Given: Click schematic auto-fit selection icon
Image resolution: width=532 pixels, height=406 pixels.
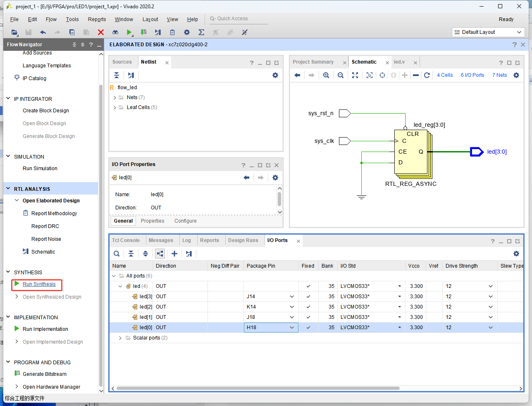Looking at the screenshot, I should click(382, 75).
